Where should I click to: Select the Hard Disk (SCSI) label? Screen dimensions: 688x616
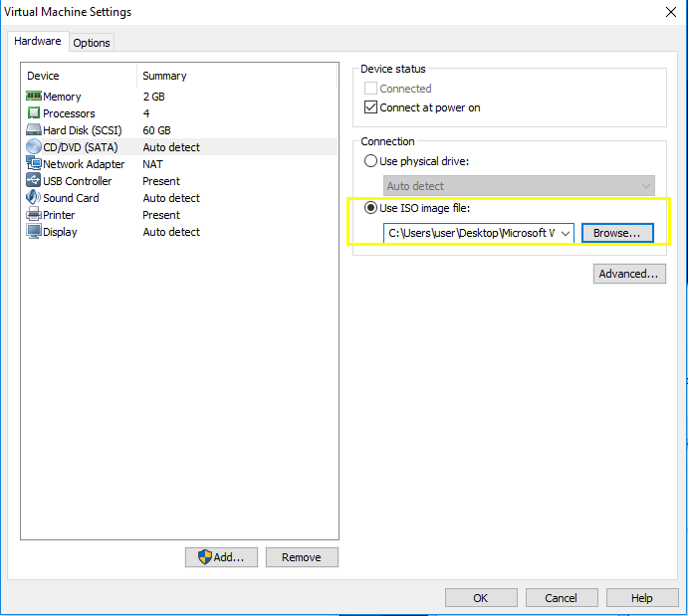(83, 130)
